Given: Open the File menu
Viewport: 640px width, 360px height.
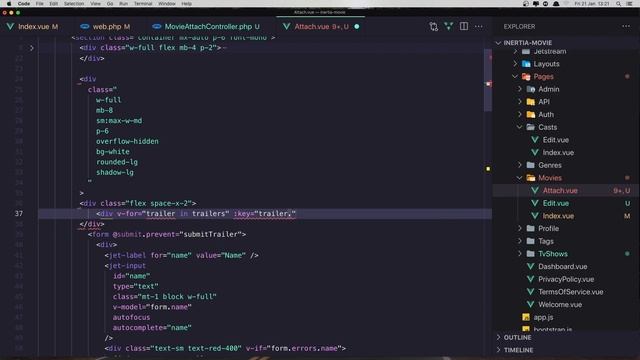Looking at the screenshot, I should pyautogui.click(x=39, y=4).
